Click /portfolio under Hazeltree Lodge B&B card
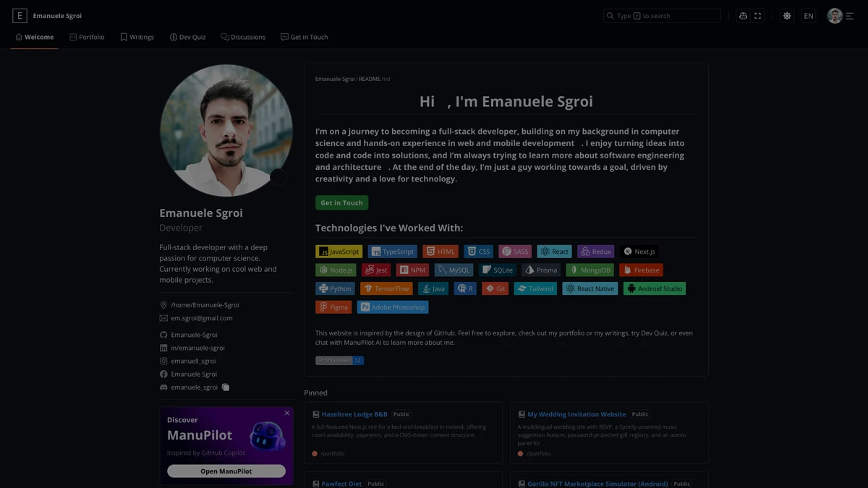The height and width of the screenshot is (488, 868). pyautogui.click(x=332, y=453)
